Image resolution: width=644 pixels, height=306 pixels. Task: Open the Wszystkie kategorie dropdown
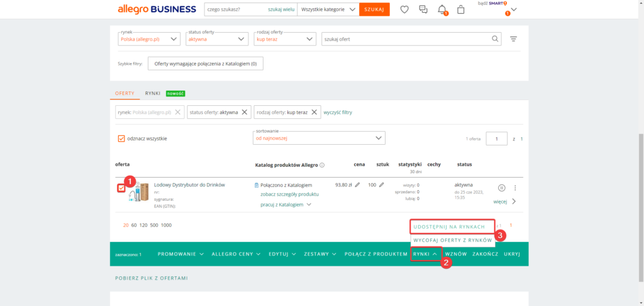(328, 9)
